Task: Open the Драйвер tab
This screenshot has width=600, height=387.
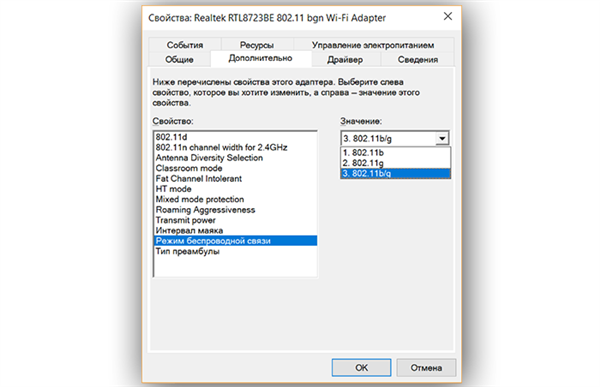Action: tap(345, 59)
